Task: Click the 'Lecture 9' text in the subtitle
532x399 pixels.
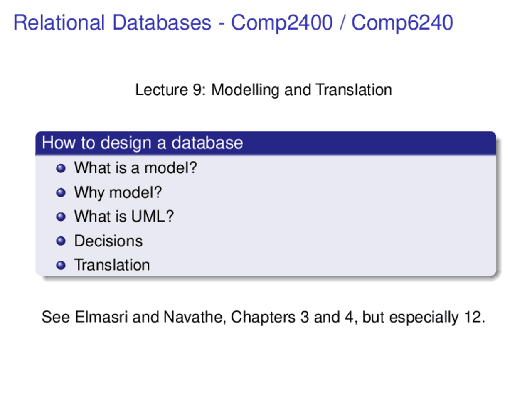Action: tap(170, 90)
